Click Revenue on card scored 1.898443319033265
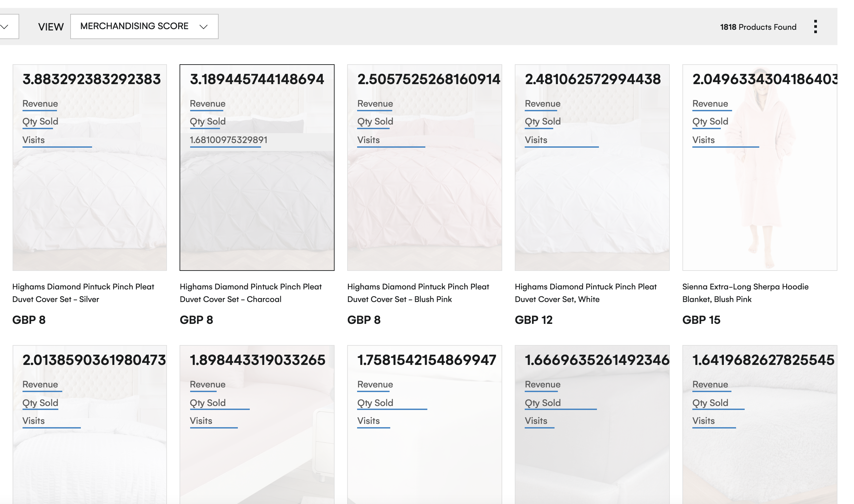Viewport: 854px width, 504px height. pyautogui.click(x=208, y=384)
